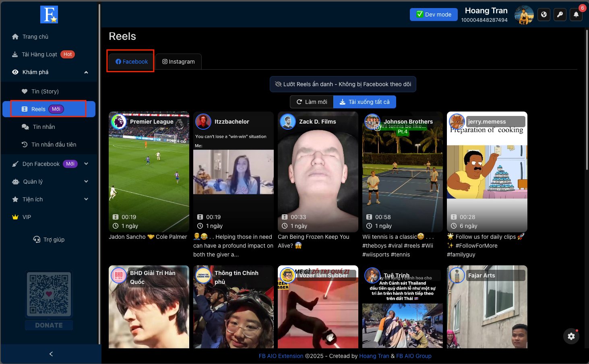Image resolution: width=589 pixels, height=364 pixels.
Task: Open the FB AIO Extension footer link
Action: click(x=281, y=356)
